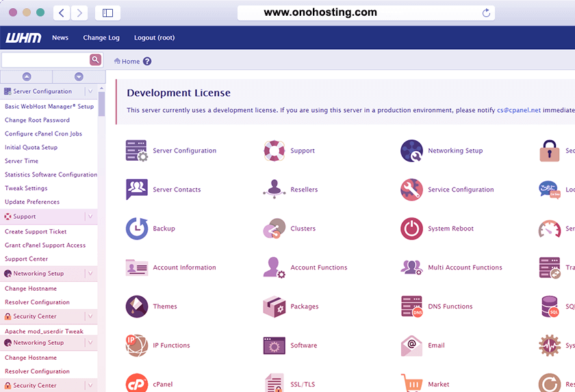Image resolution: width=575 pixels, height=392 pixels.
Task: Click the sidebar search input field
Action: point(45,60)
